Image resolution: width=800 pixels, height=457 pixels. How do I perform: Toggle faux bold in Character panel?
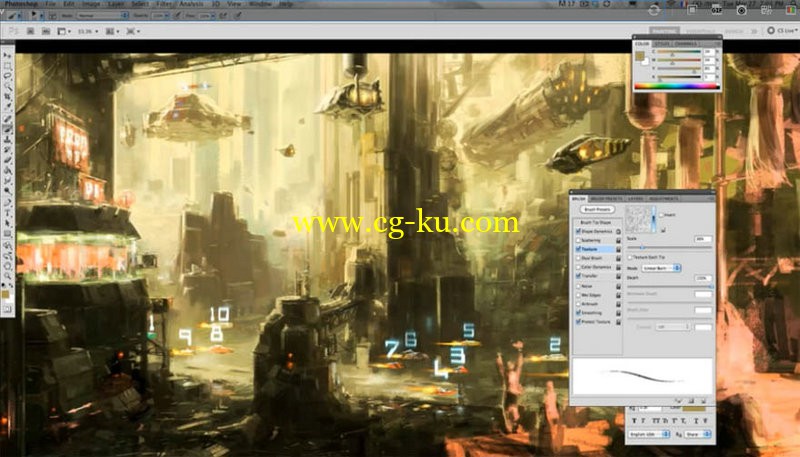click(x=634, y=421)
